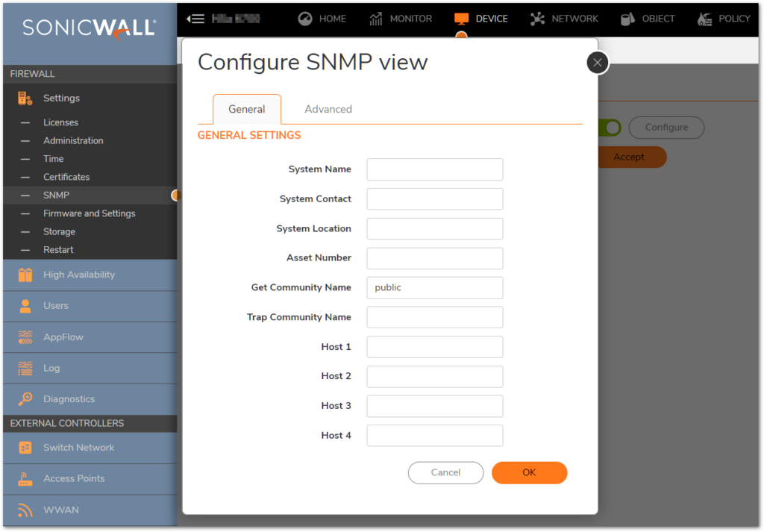Select the General tab in the dialog

[247, 109]
